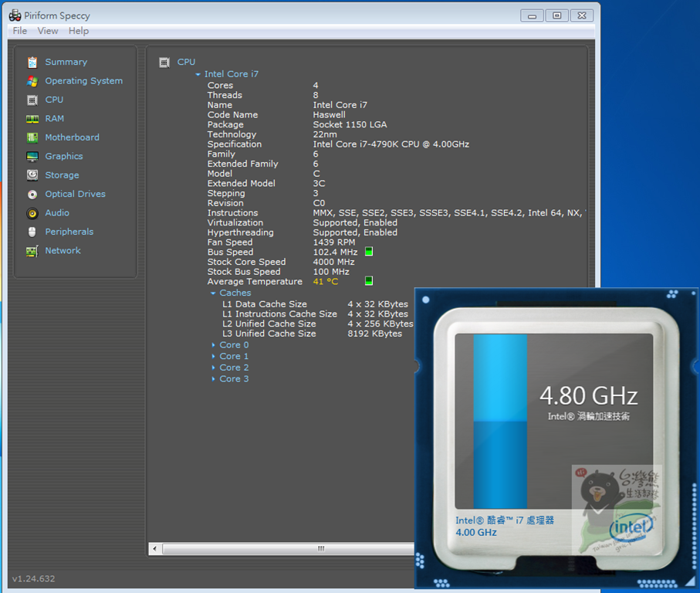The width and height of the screenshot is (700, 593).
Task: Click the Stock Bus Speed 100 MHz value
Action: tap(331, 272)
